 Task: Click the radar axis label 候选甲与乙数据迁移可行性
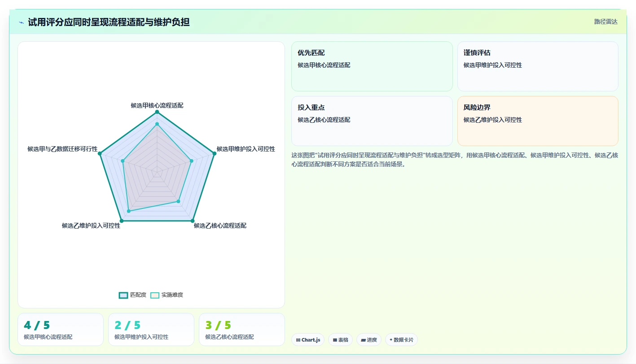tap(62, 149)
